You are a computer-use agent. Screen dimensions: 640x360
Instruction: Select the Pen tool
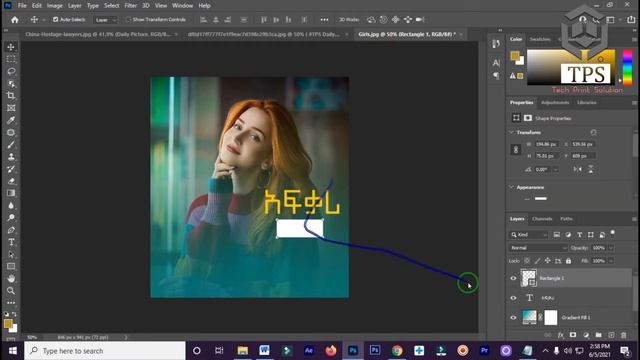click(x=11, y=230)
